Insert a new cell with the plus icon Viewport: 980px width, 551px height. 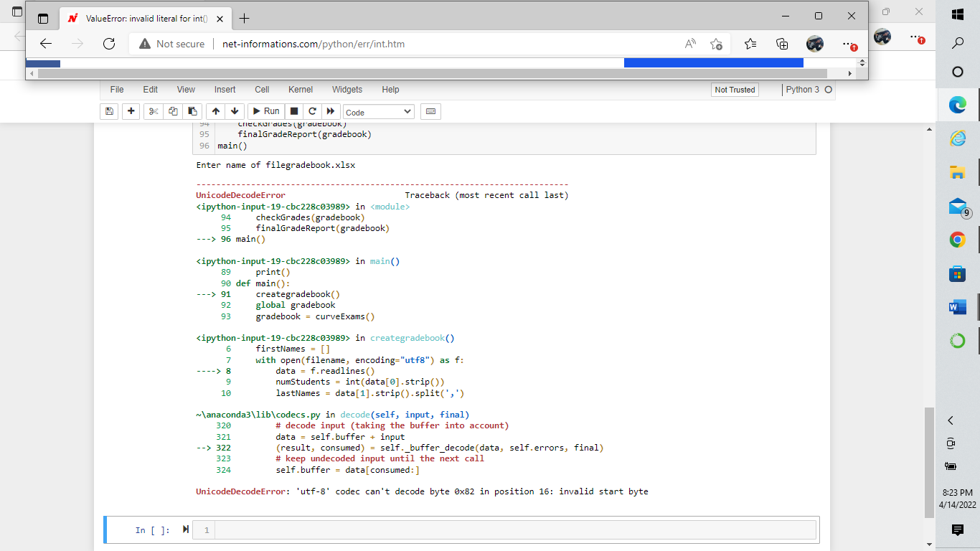131,111
